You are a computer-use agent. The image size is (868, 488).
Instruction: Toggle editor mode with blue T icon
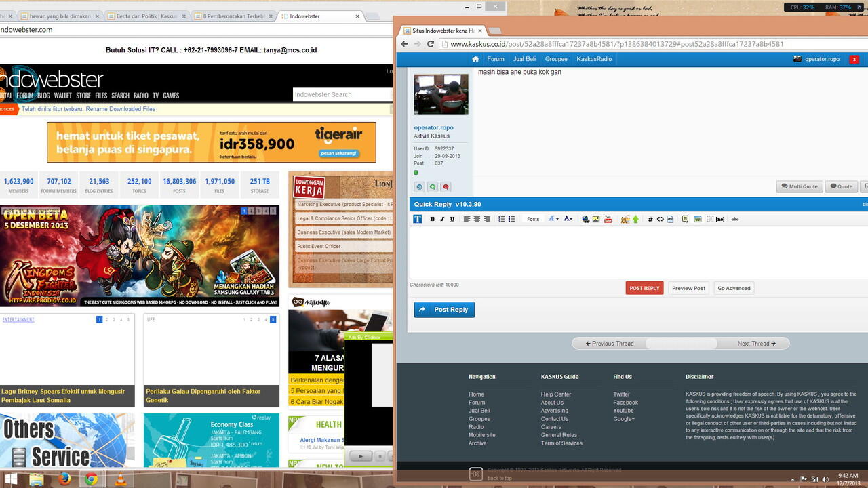[417, 219]
